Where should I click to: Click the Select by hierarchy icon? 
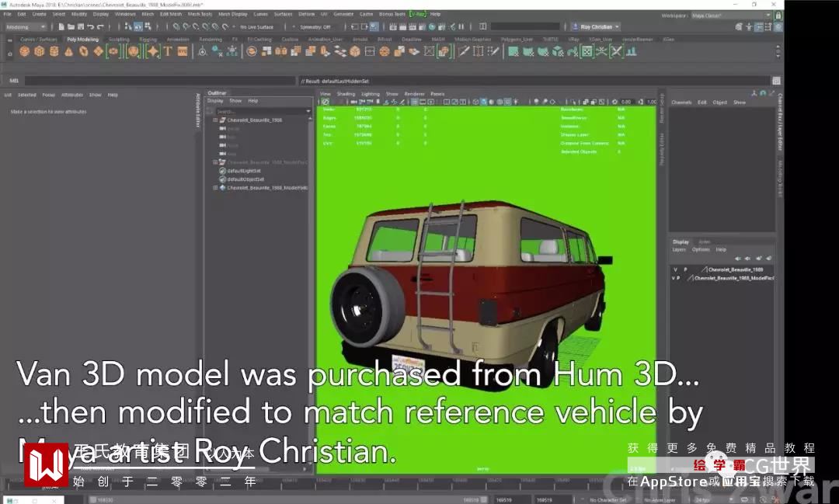tap(128, 26)
